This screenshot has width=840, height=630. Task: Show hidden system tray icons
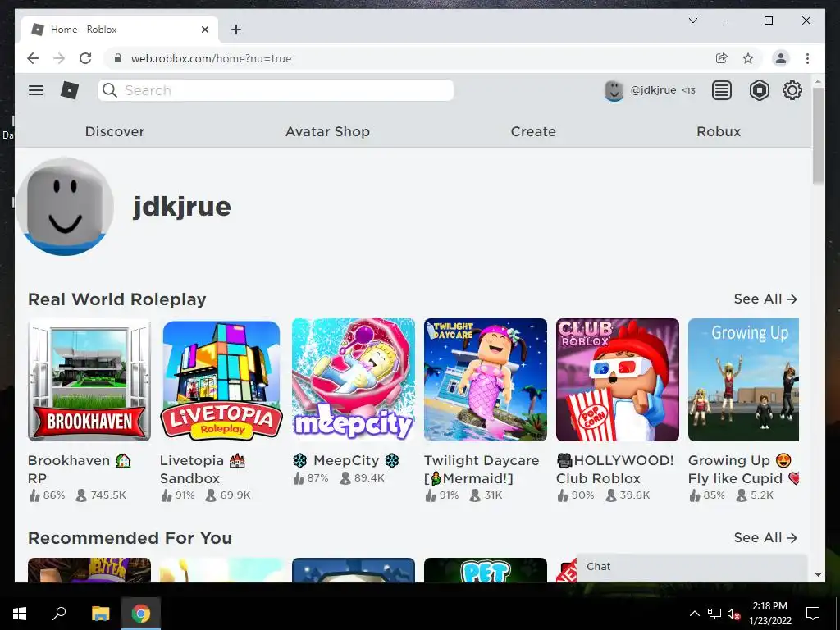point(694,614)
